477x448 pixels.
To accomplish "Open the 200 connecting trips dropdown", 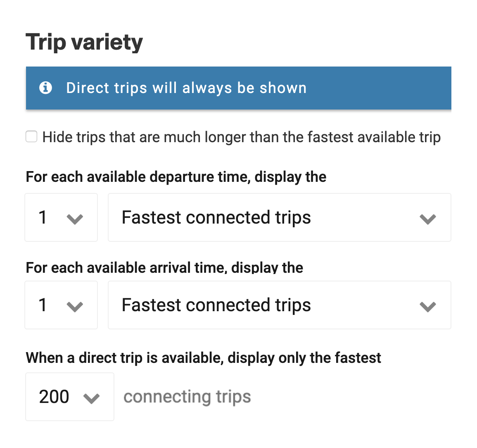I will click(x=70, y=397).
